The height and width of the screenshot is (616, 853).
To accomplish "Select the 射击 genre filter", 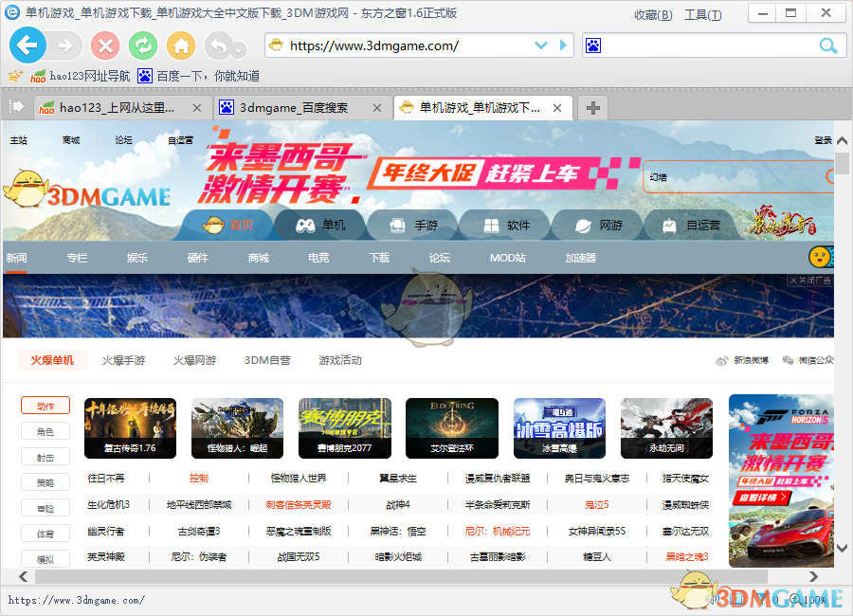I will [x=45, y=457].
